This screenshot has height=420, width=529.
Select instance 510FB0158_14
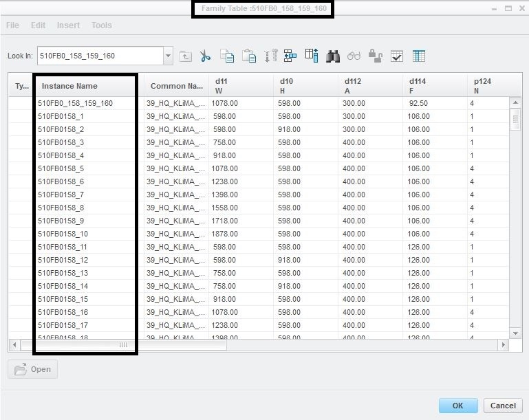63,286
